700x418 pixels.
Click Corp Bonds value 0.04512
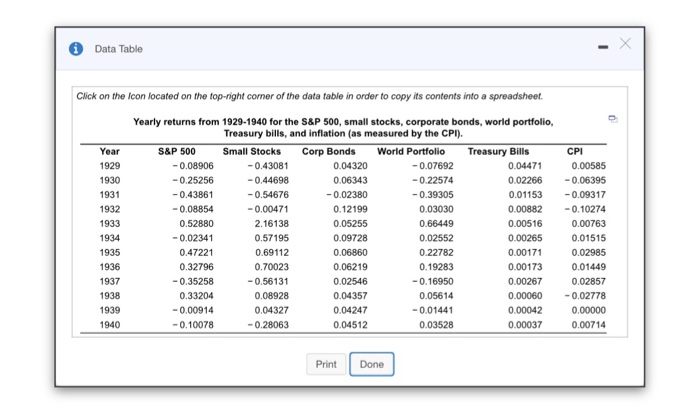tap(350, 325)
